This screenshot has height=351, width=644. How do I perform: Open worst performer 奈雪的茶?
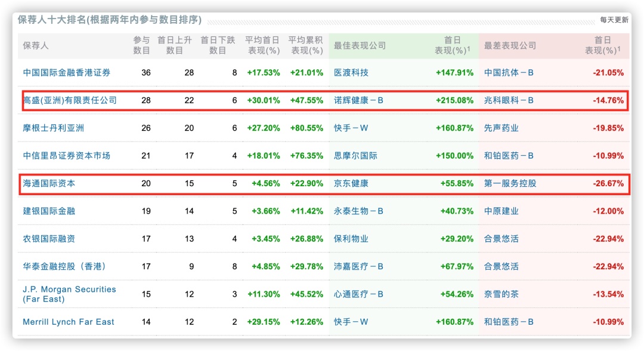(501, 294)
